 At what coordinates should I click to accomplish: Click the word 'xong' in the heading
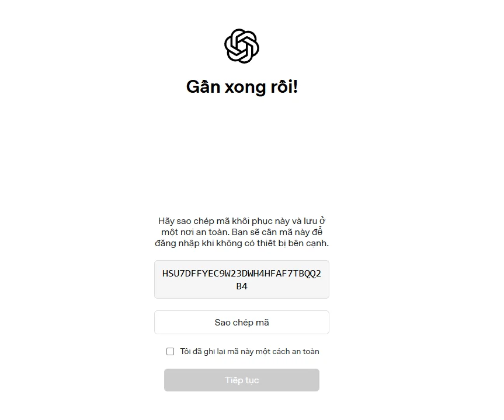(x=245, y=87)
